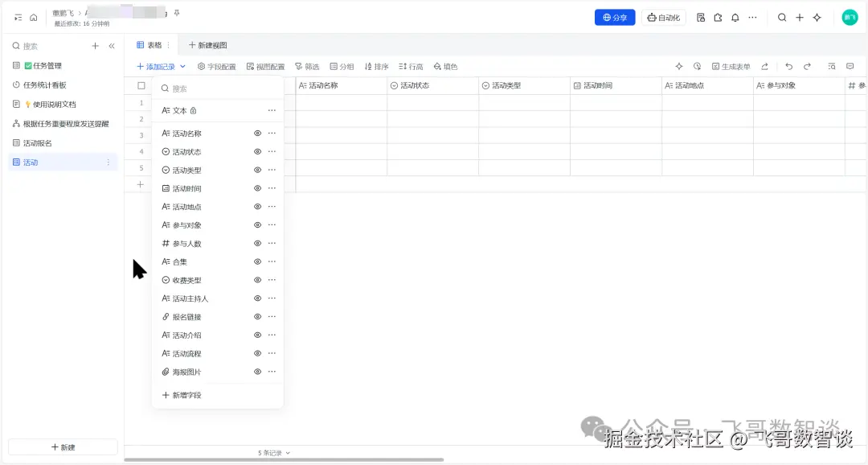Screen dimensions: 868x465
Task: Open the comments icon in table toolbar
Action: 850,67
